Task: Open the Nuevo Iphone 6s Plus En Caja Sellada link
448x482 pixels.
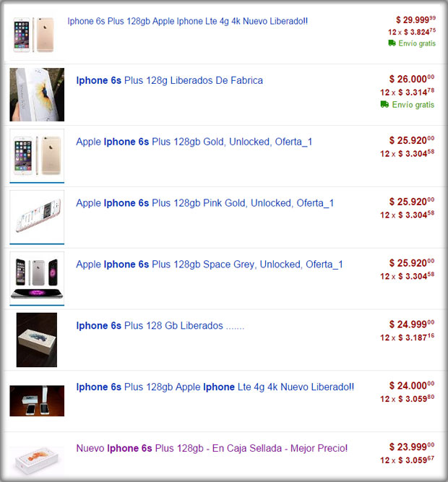Action: pyautogui.click(x=212, y=448)
